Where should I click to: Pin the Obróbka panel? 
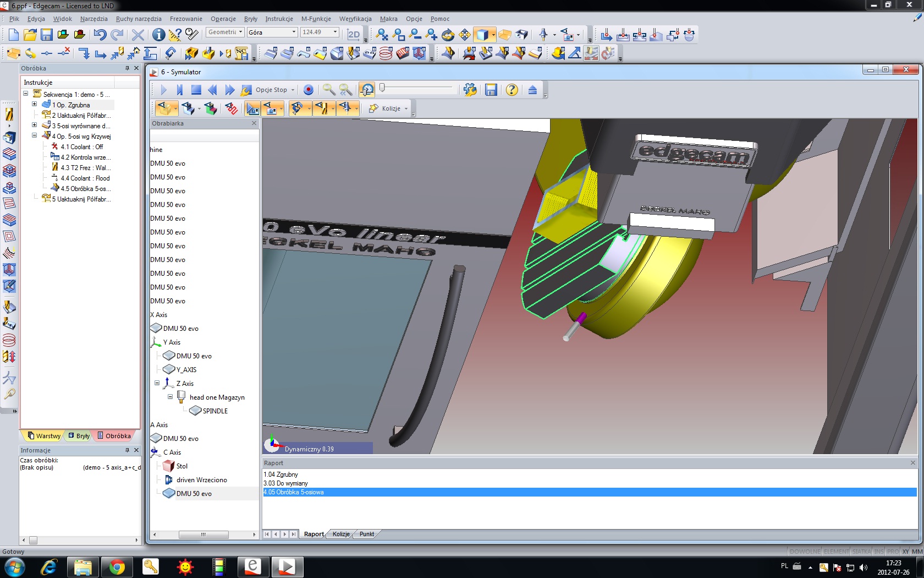(x=127, y=68)
